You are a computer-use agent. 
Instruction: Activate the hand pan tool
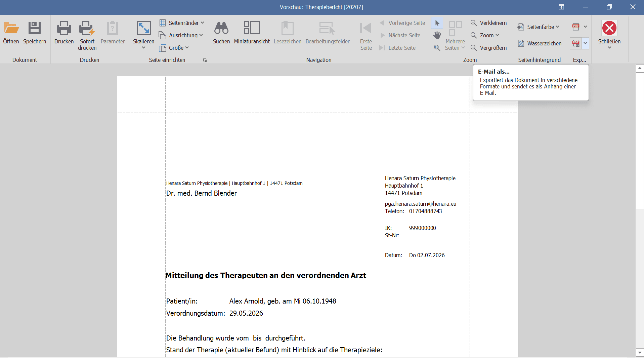pos(437,35)
